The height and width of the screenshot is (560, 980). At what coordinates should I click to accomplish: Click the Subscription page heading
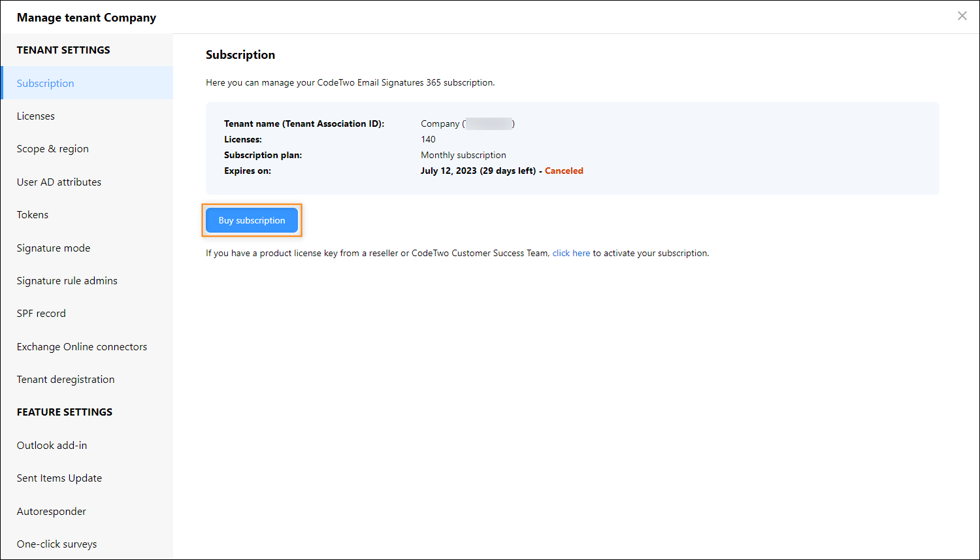[x=240, y=55]
